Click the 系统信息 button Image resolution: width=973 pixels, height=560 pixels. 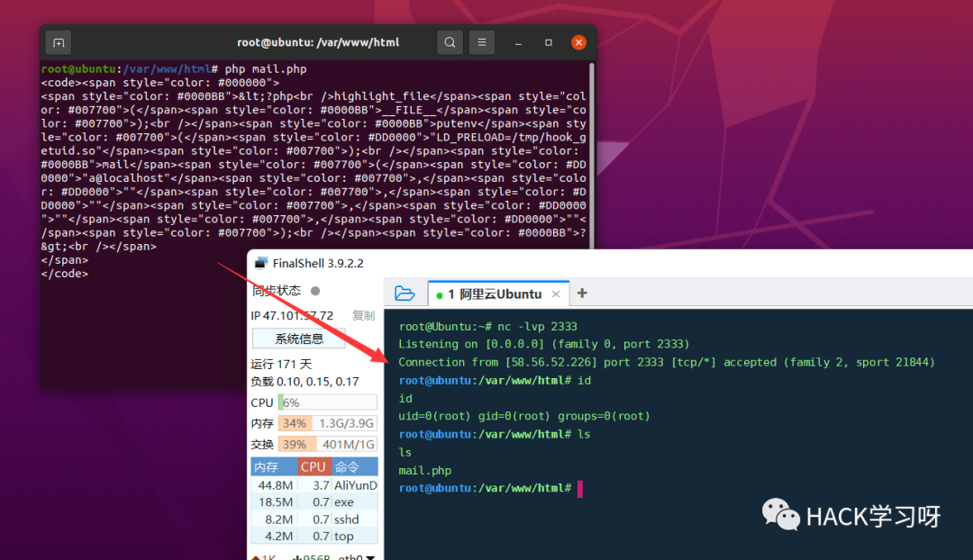coord(299,339)
